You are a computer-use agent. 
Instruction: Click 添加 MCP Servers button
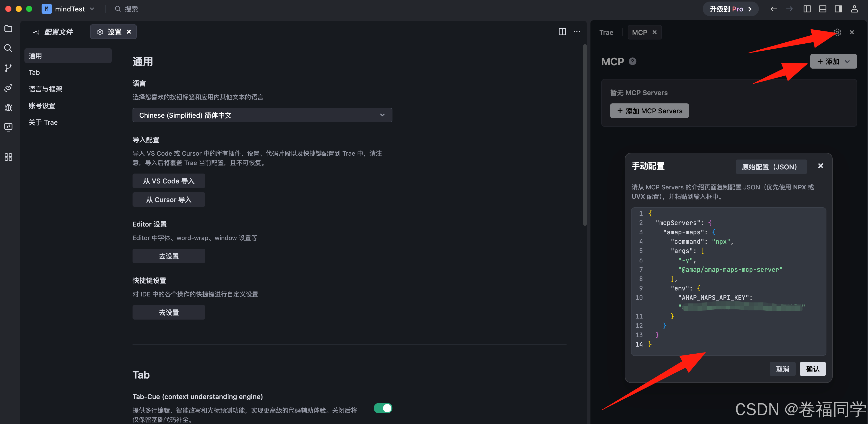649,111
